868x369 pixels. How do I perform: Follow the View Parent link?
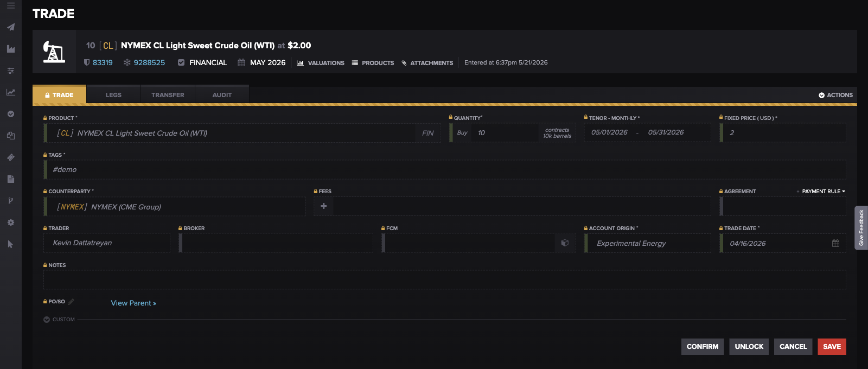[133, 303]
